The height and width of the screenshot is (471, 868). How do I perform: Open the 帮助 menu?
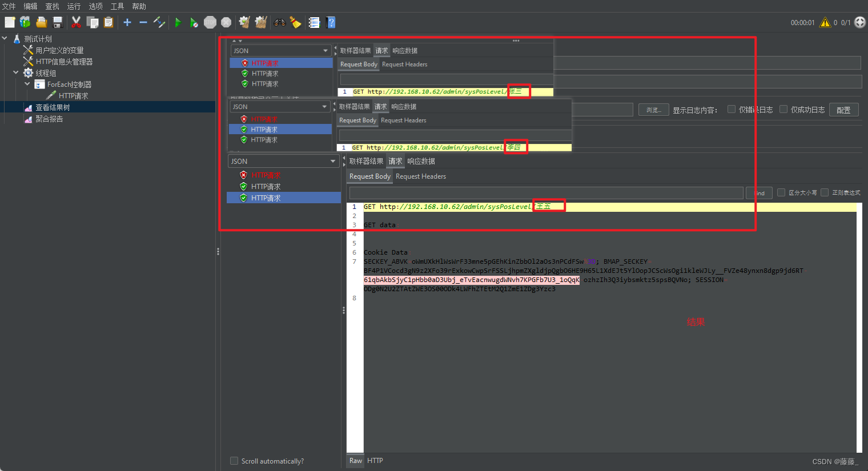(x=139, y=6)
